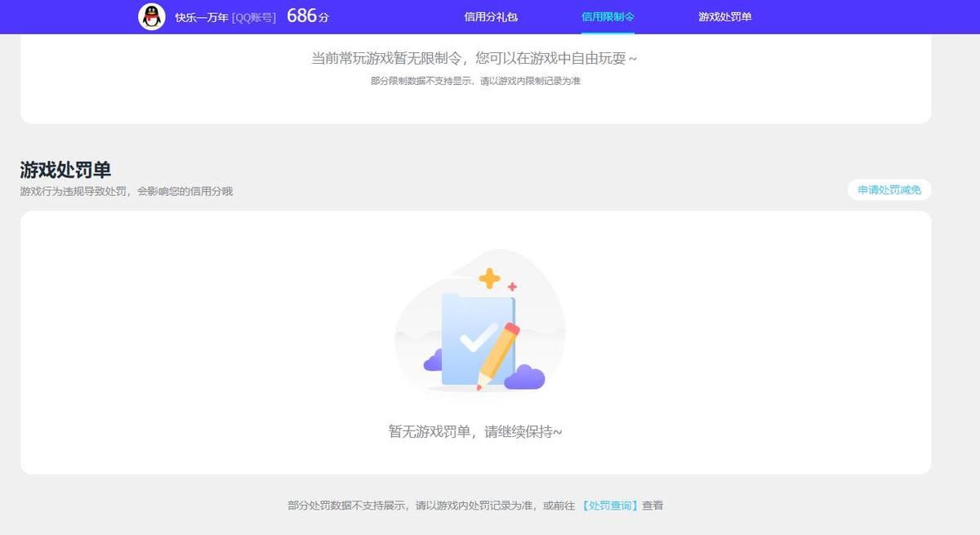Click the 686分 credit score

307,16
